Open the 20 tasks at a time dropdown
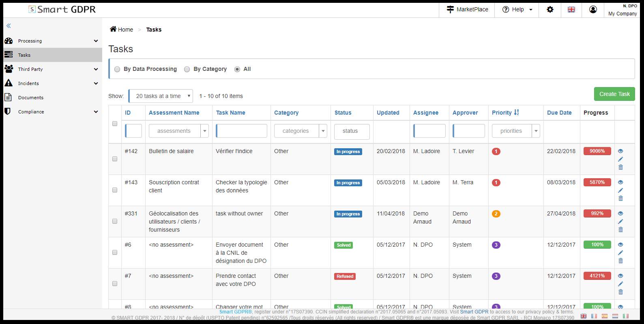644x324 pixels. pyautogui.click(x=161, y=96)
